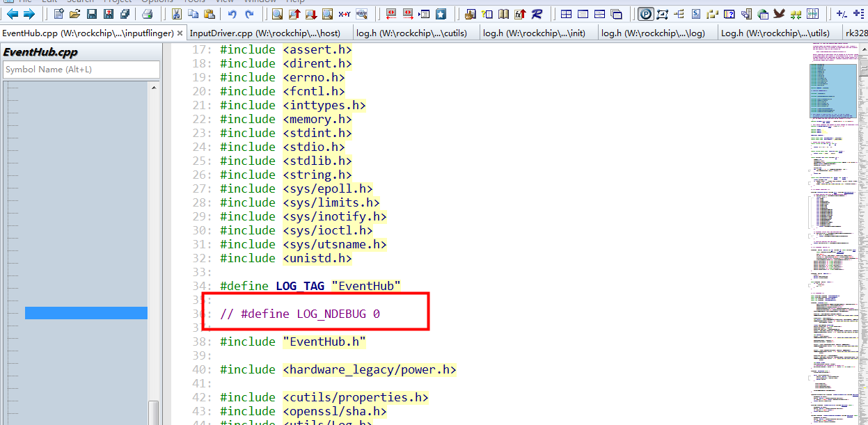Toggle the Symbol window tree icon

[679, 14]
